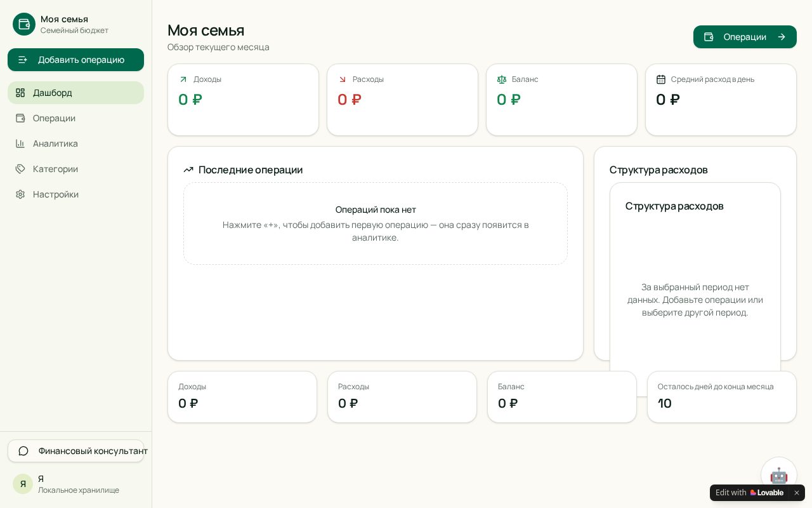This screenshot has width=812, height=508.
Task: Click the Я user avatar
Action: click(23, 484)
